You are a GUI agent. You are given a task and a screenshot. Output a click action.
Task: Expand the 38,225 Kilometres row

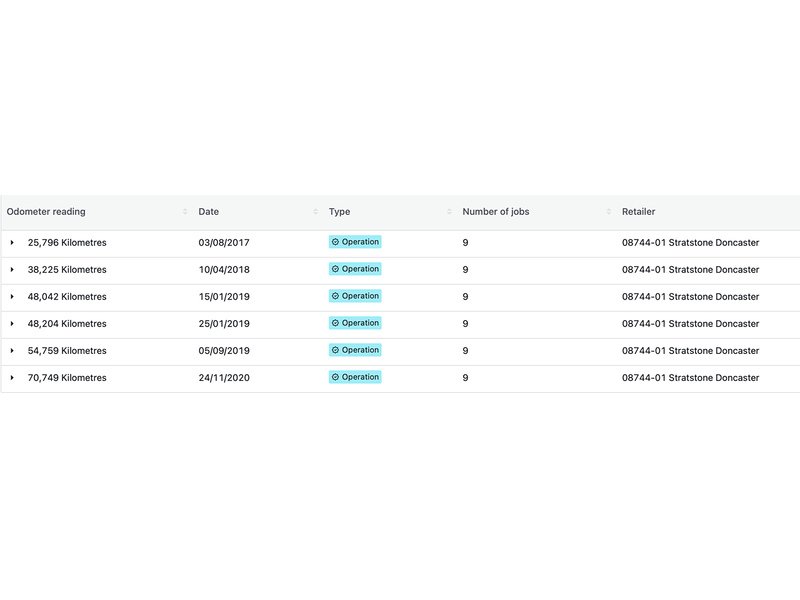pos(12,270)
